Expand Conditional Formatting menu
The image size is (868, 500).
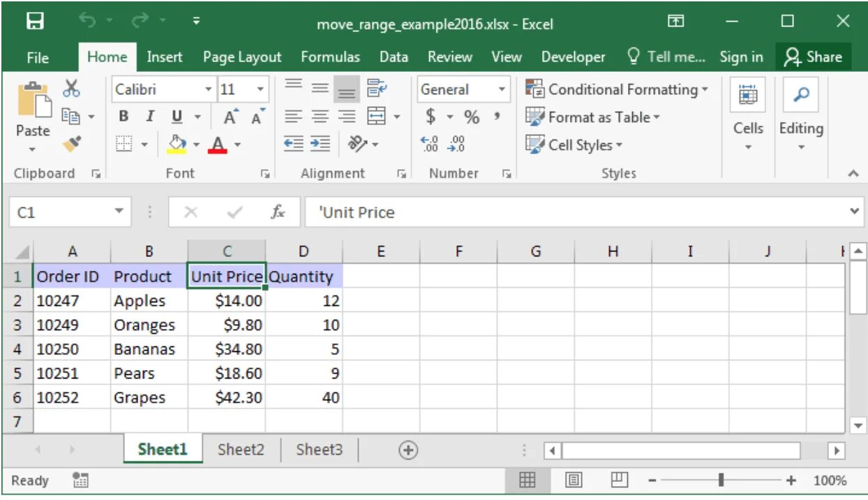click(617, 89)
